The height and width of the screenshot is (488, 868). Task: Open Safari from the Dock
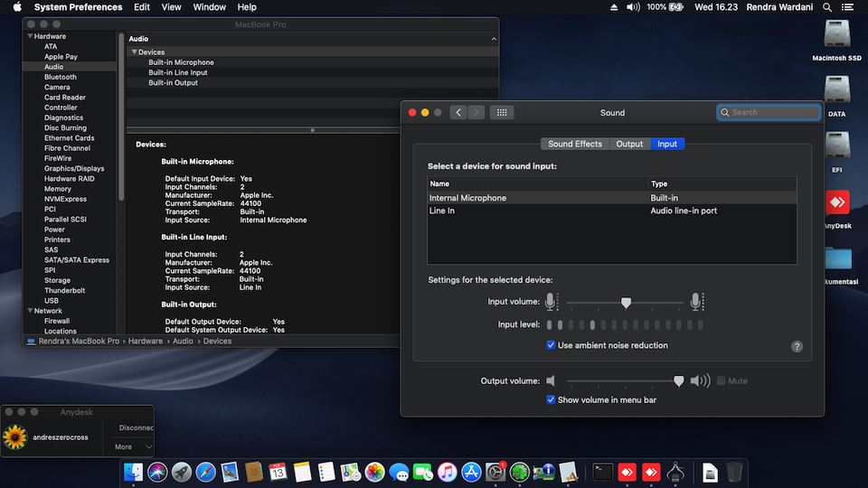point(206,472)
